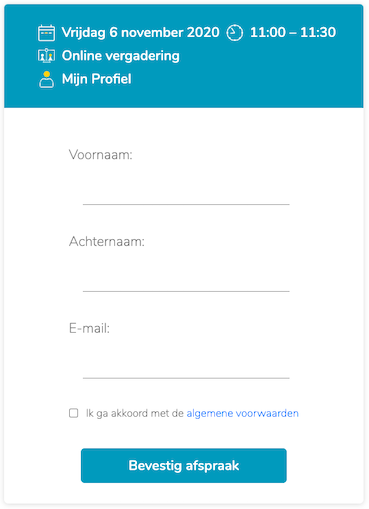Click the clock icon before 11:00
369x509 pixels.
(x=235, y=33)
